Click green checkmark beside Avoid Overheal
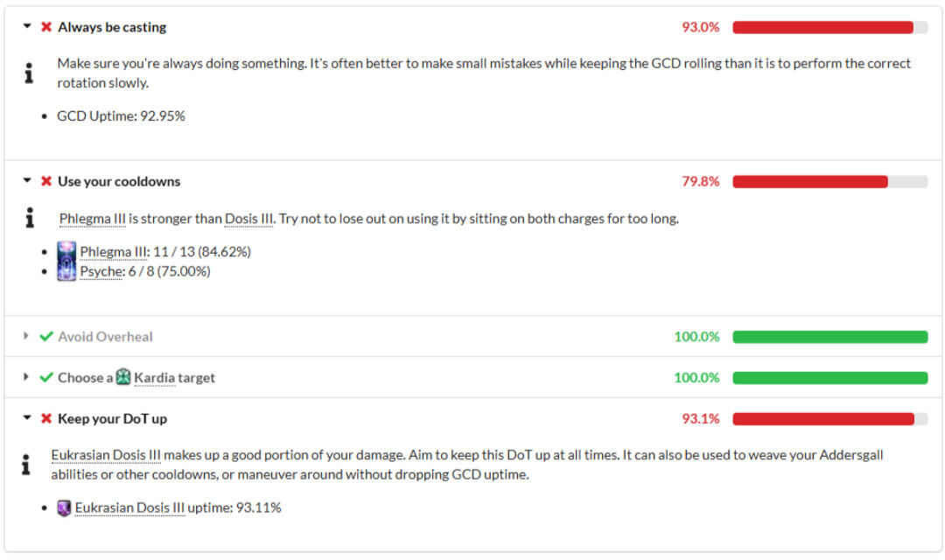The height and width of the screenshot is (560, 945). coord(46,336)
